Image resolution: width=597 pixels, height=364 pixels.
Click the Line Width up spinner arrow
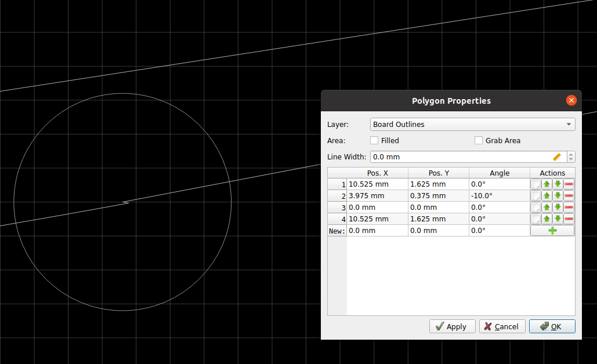571,154
